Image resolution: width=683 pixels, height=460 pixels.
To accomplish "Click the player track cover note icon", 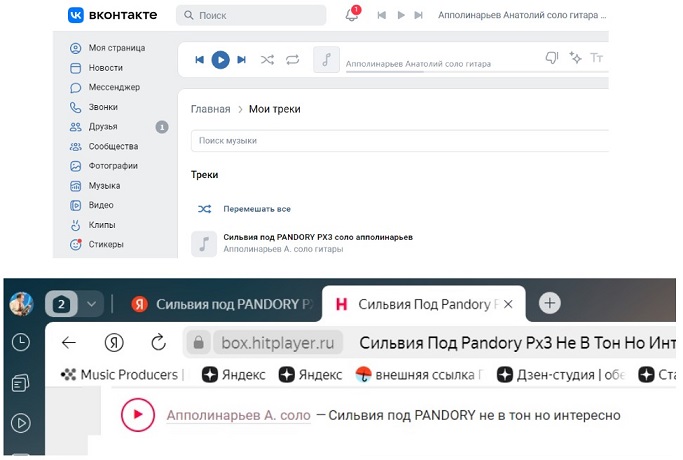I will pos(326,60).
